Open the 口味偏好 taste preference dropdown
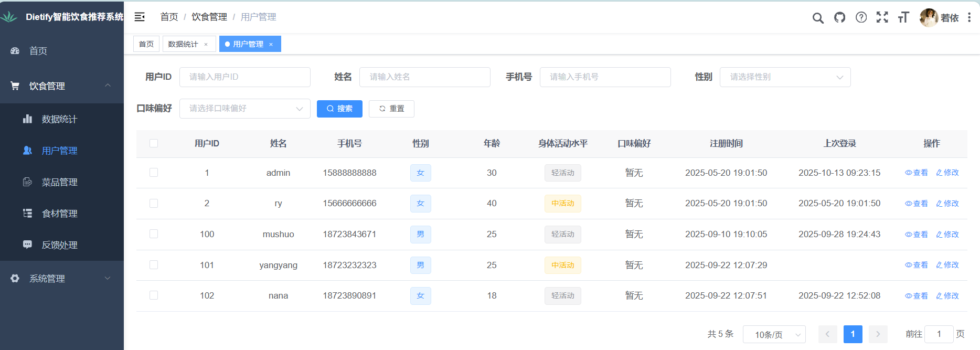 pos(244,109)
